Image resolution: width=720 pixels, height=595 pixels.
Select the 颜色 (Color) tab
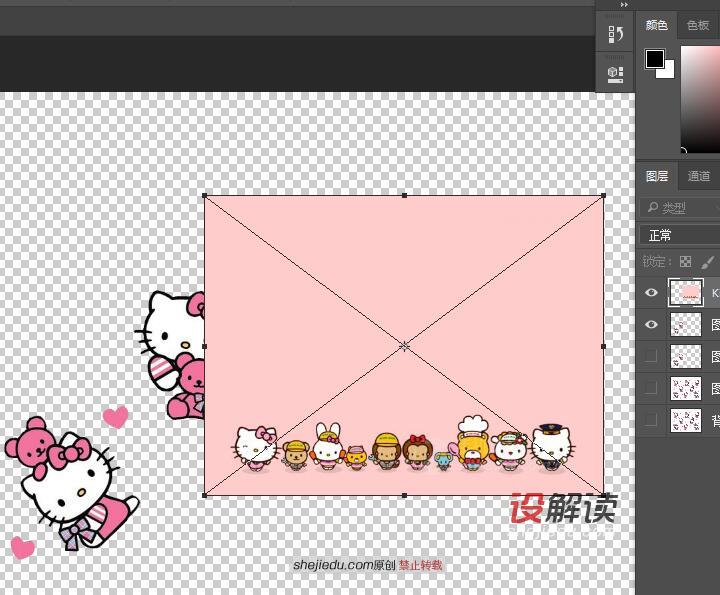pos(657,25)
